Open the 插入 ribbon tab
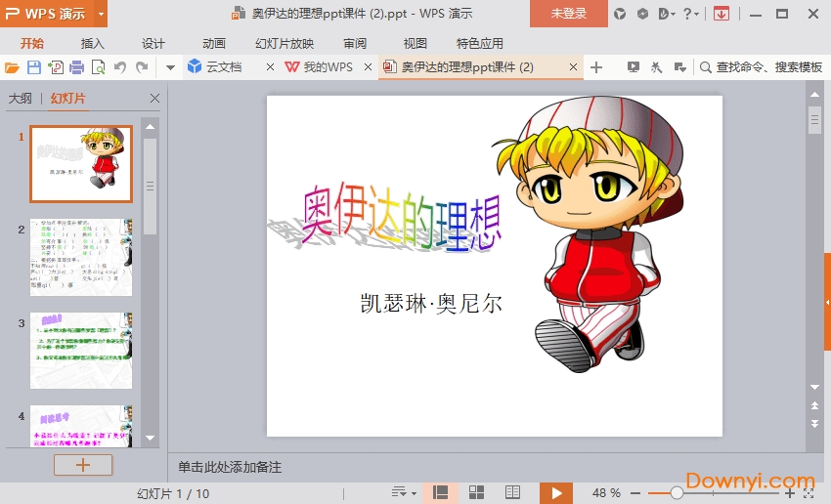The width and height of the screenshot is (831, 504). pos(93,43)
